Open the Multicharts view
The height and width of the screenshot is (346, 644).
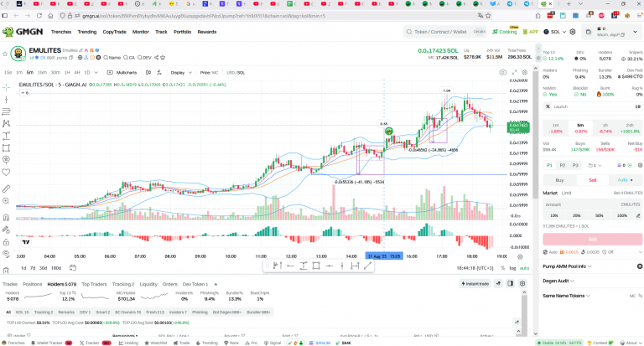point(122,73)
